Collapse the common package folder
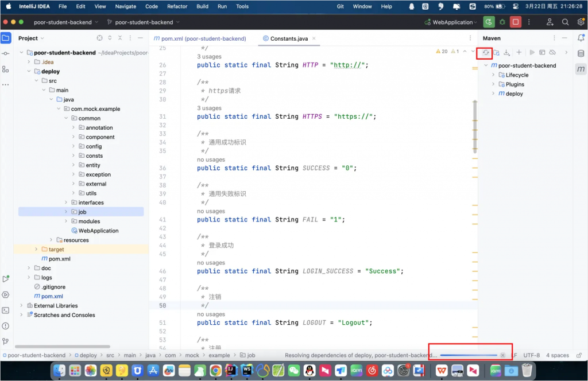Viewport: 588px width, 381px height. (66, 118)
